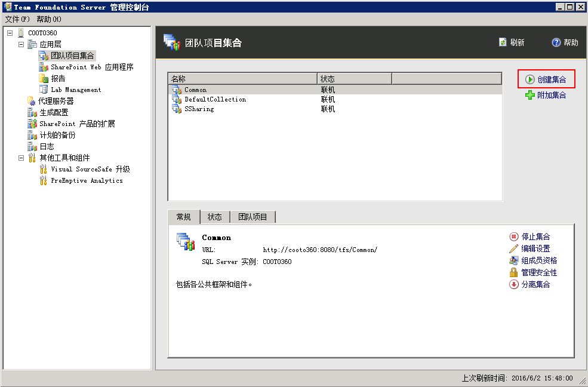
Task: Click the Lab Management icon
Action: click(x=44, y=90)
